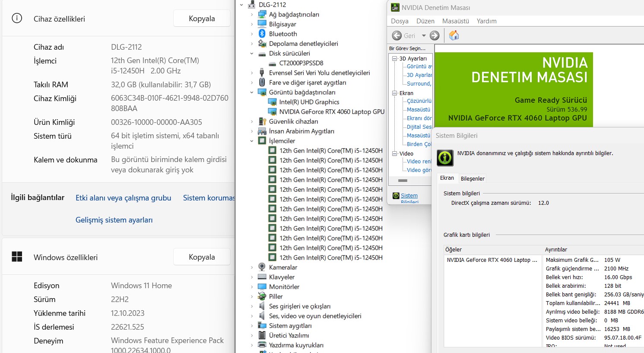Click the green Sistem Bilgileri info icon
Screen dimensions: 644x353
click(x=445, y=158)
